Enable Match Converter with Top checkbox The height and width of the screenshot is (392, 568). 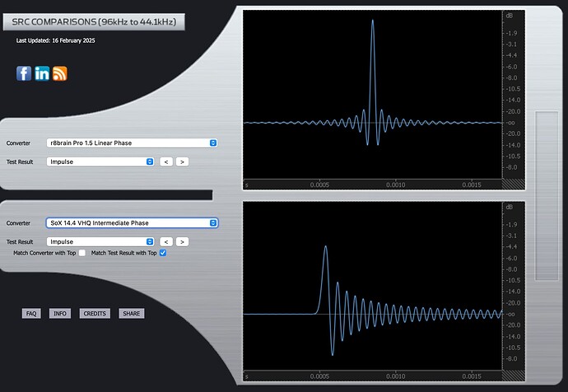coord(82,253)
